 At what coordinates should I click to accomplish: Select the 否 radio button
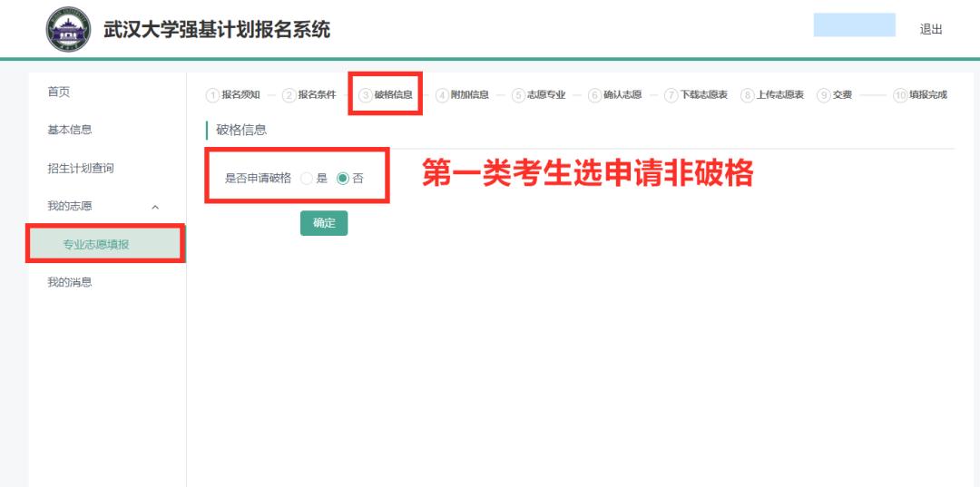click(x=342, y=179)
